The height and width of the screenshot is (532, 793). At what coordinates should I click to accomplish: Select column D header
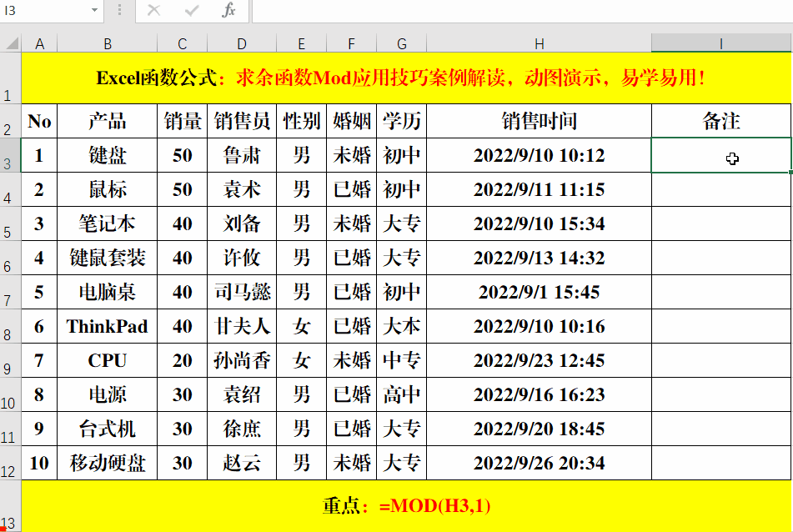coord(242,43)
